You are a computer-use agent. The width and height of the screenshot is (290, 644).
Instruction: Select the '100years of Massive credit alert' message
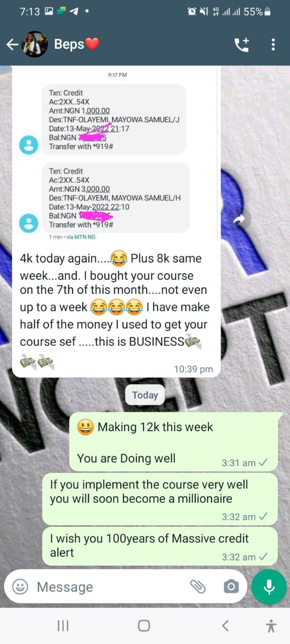(160, 545)
